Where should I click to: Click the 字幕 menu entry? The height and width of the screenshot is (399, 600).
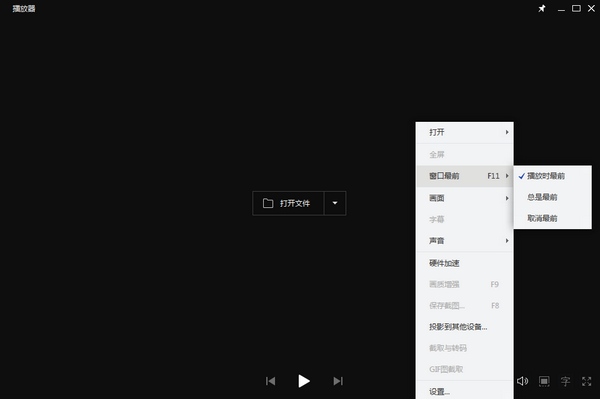(x=465, y=219)
